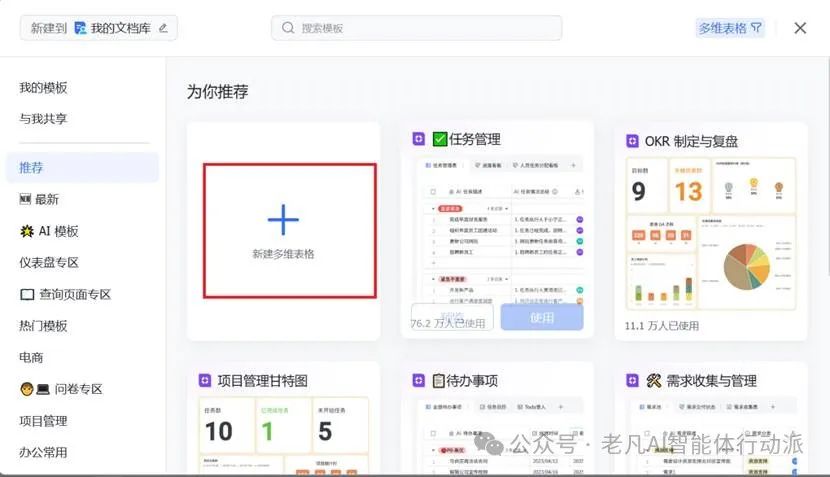
Task: Close the template dialog with X
Action: 800,28
